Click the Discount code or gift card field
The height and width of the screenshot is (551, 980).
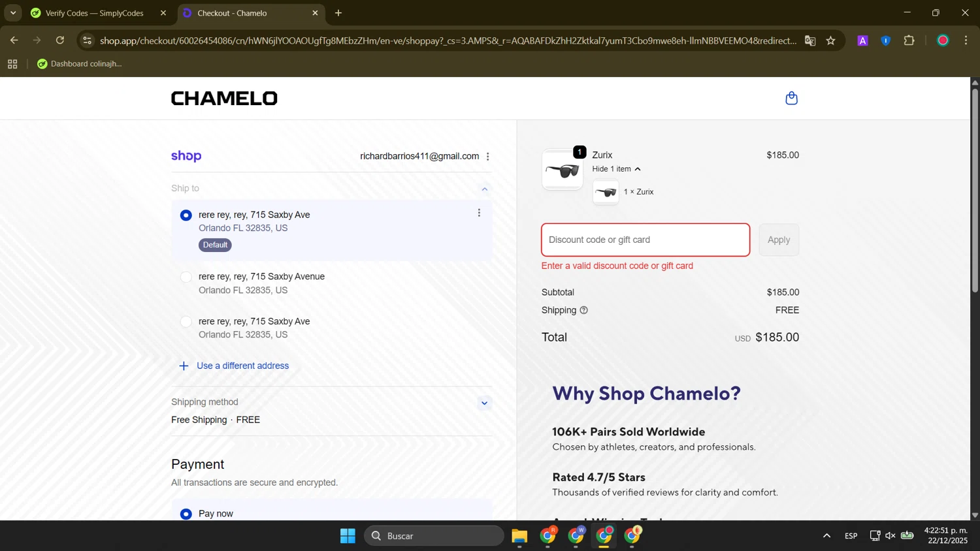coord(645,240)
